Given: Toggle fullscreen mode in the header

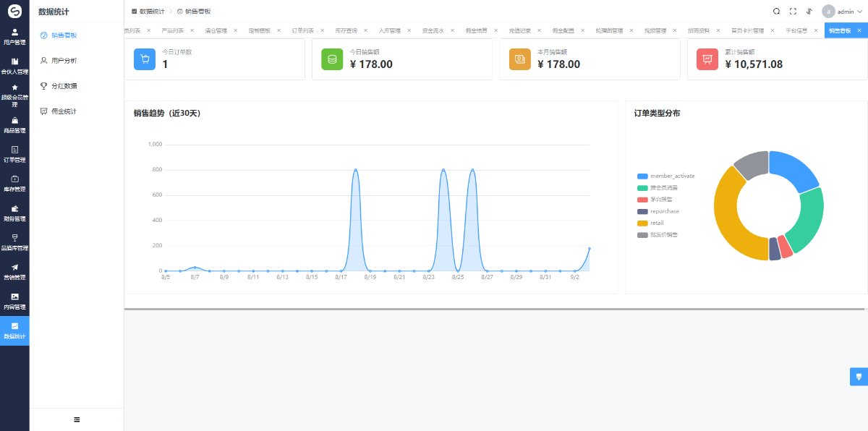Looking at the screenshot, I should click(x=793, y=12).
